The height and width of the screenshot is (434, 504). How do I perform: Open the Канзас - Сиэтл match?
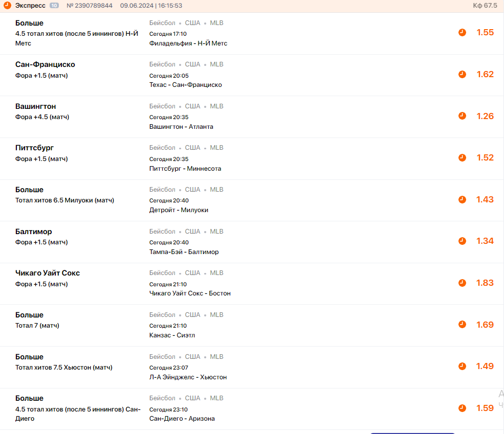point(172,335)
